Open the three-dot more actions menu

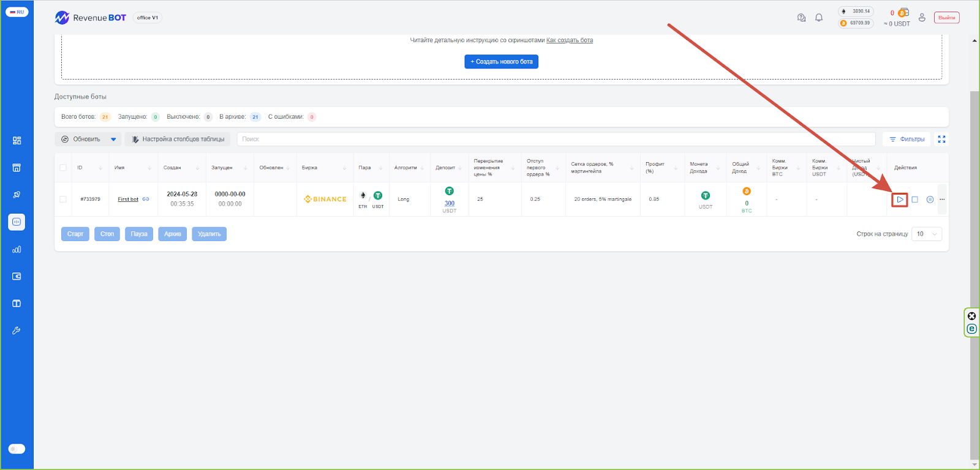pyautogui.click(x=942, y=200)
